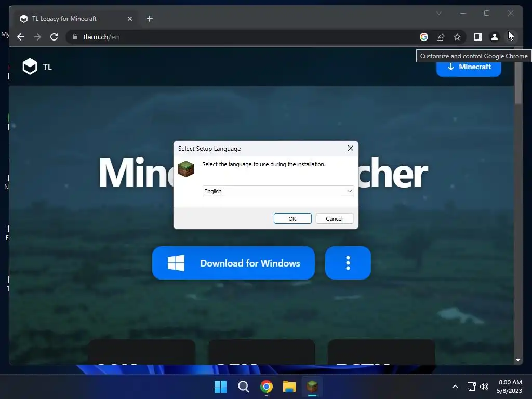Reload the page

[x=54, y=37]
